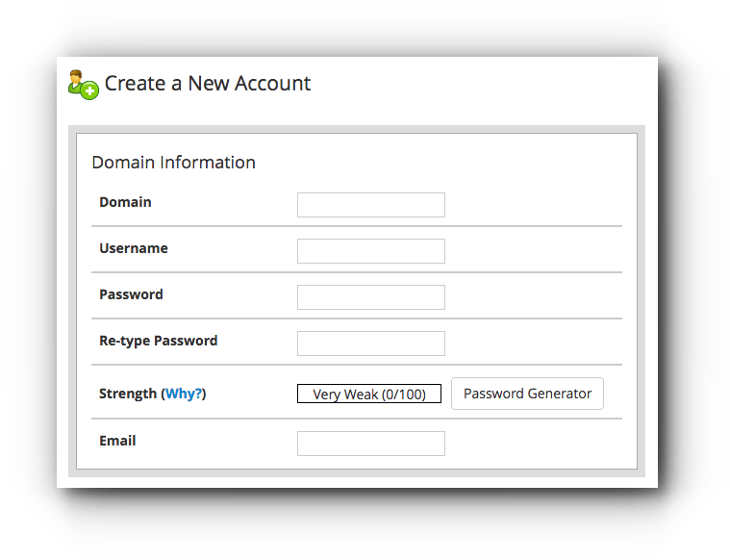Click the Re-type Password input field

click(371, 344)
